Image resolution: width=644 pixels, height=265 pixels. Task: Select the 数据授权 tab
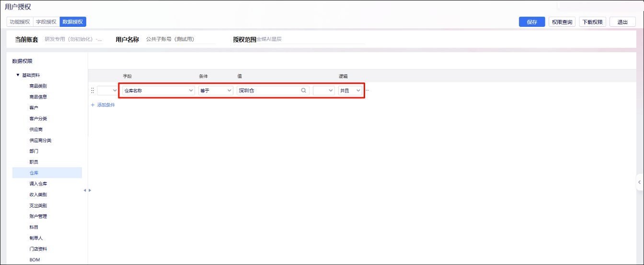73,22
